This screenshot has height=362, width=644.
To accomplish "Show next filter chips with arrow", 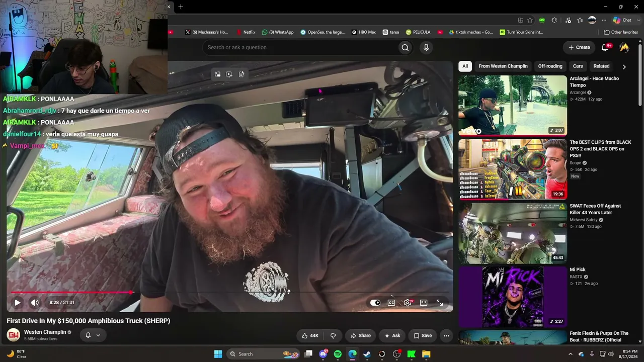I will tap(624, 66).
